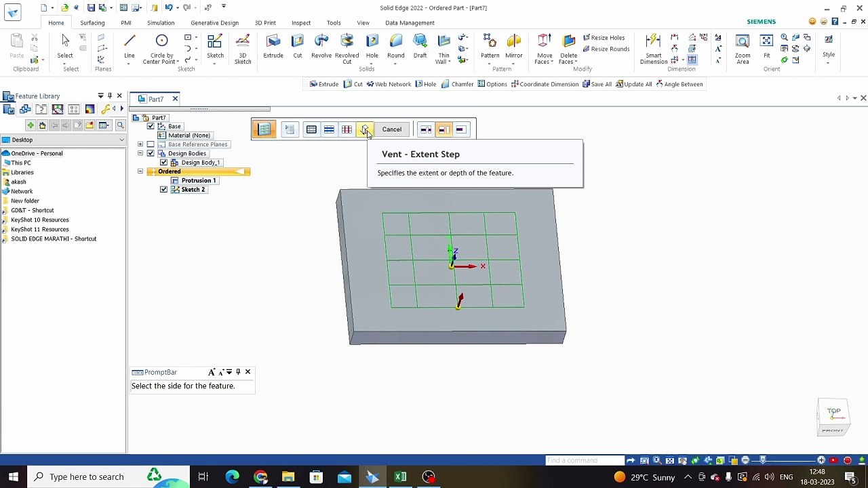Open the 3D Sketch tool
The height and width of the screenshot is (488, 868).
pyautogui.click(x=243, y=49)
